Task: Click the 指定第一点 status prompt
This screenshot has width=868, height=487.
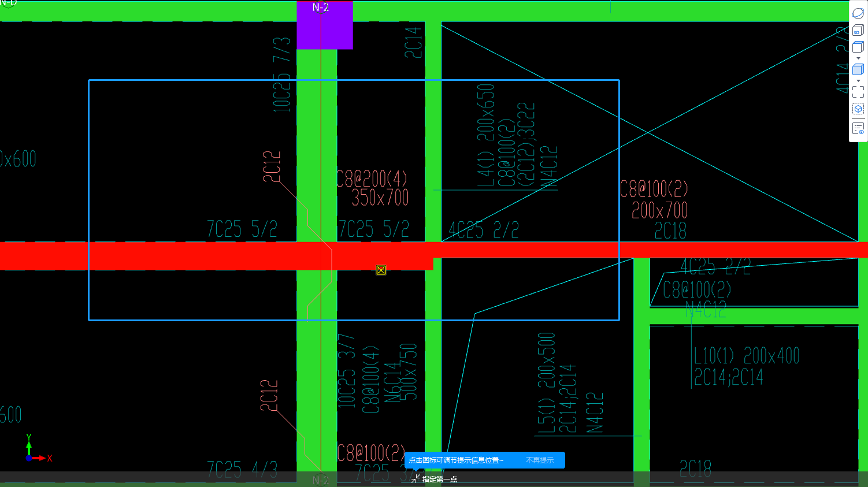Action: click(440, 479)
